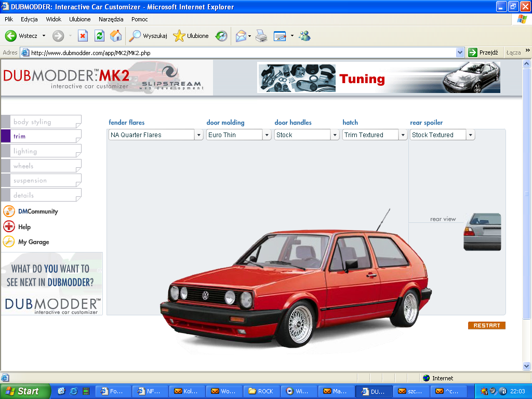
Task: Open the History clock icon
Action: point(221,36)
